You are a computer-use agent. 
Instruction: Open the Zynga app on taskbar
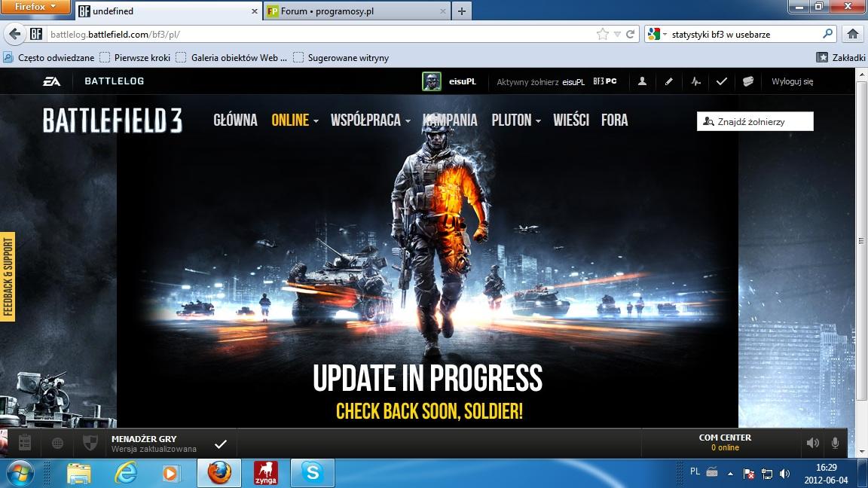coord(266,474)
